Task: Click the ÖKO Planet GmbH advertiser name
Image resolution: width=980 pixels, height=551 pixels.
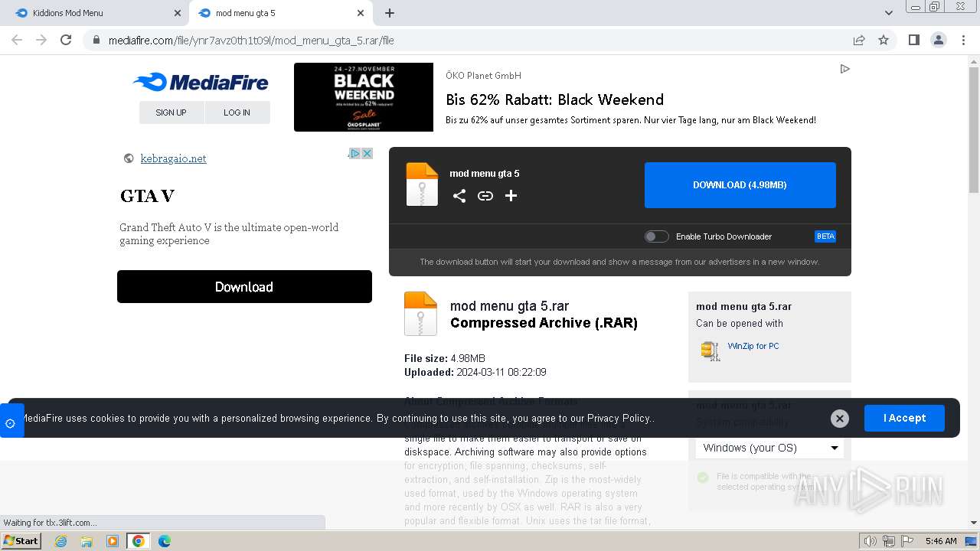Action: point(483,76)
